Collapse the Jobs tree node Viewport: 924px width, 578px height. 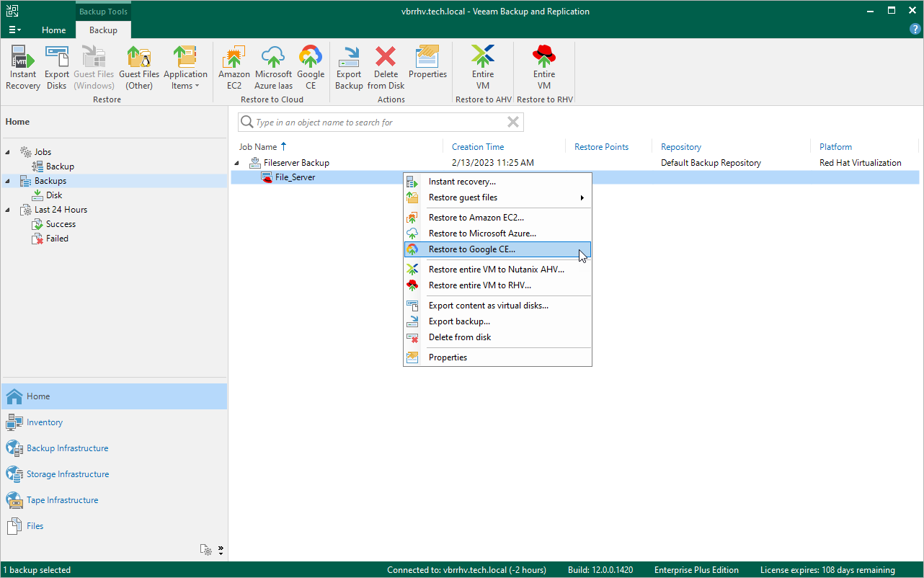pos(9,152)
